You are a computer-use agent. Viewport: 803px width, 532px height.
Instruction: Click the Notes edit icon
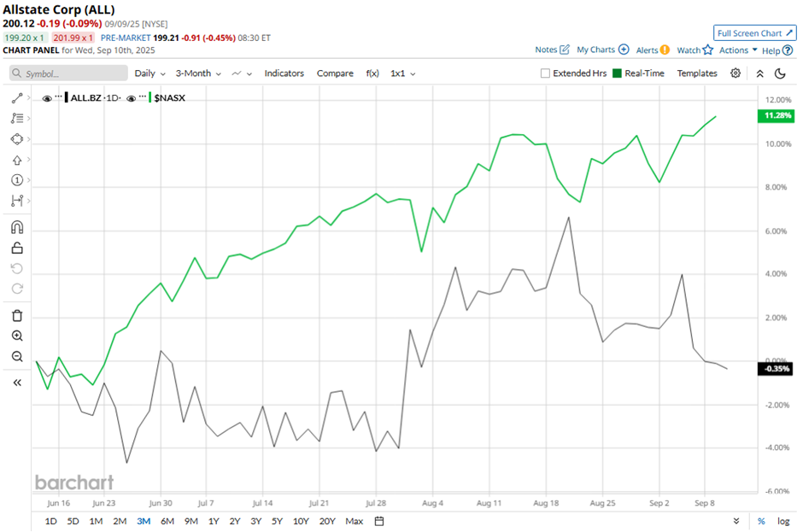[565, 50]
